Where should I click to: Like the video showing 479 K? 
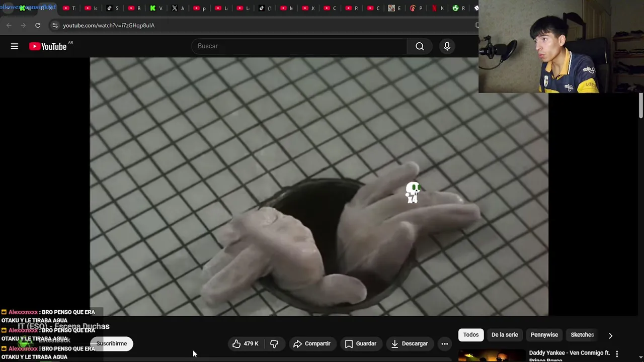pyautogui.click(x=246, y=344)
